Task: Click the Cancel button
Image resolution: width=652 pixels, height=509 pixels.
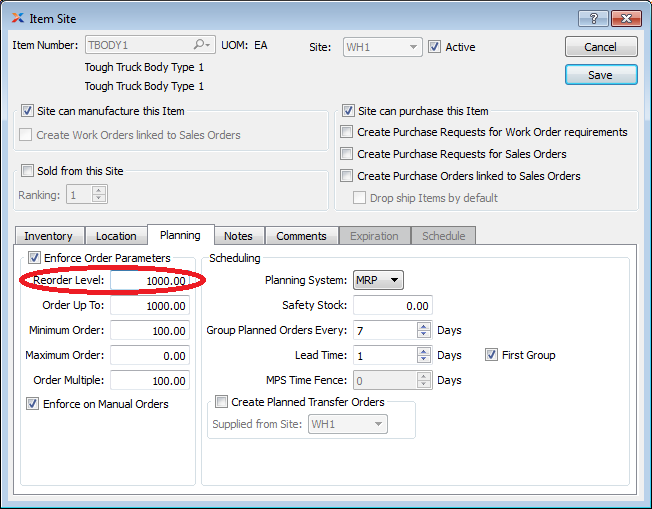Action: tap(600, 47)
